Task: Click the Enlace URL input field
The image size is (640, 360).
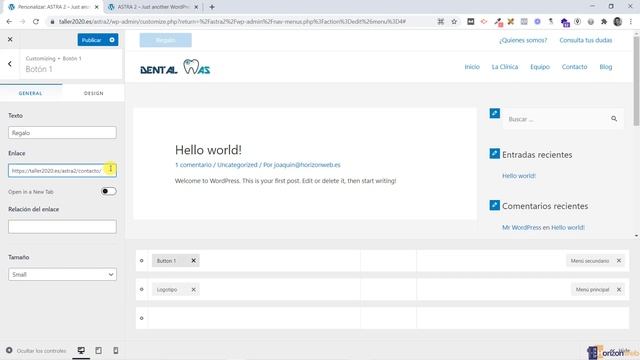Action: (x=62, y=171)
